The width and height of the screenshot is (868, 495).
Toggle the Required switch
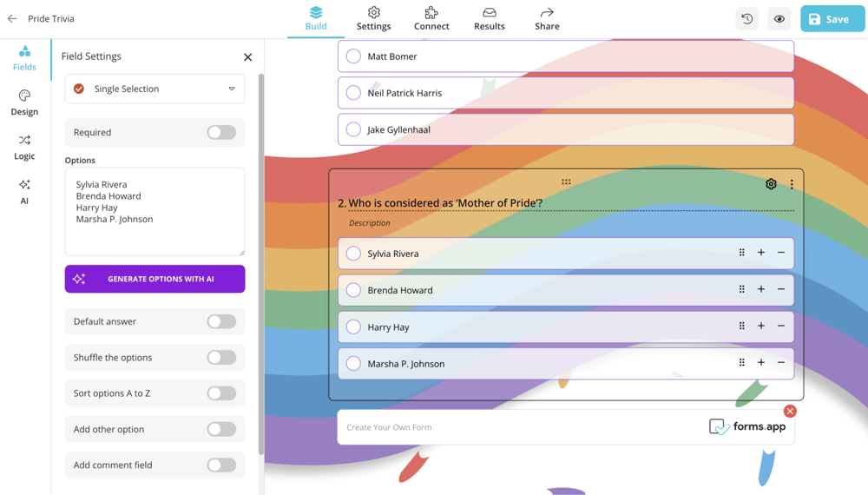(x=221, y=133)
